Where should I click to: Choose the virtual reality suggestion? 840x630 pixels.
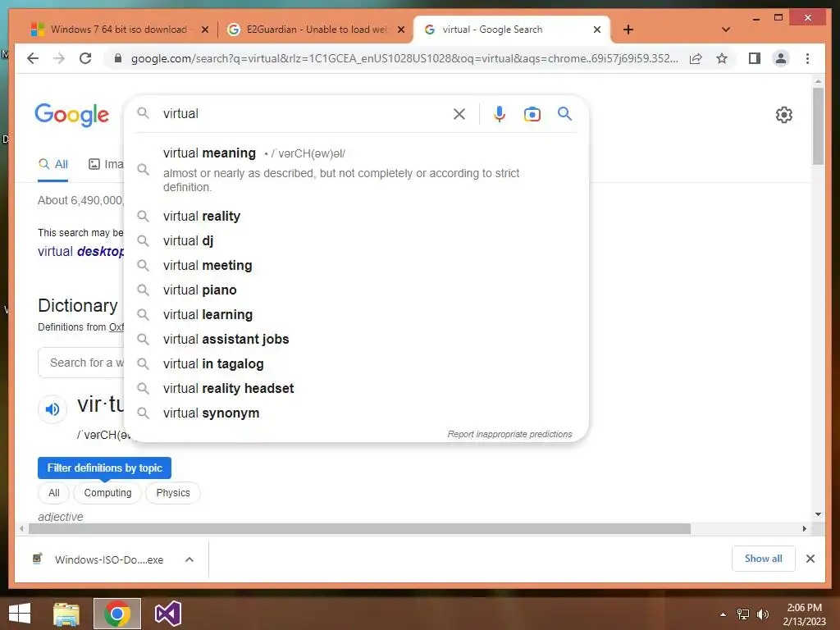[356, 216]
